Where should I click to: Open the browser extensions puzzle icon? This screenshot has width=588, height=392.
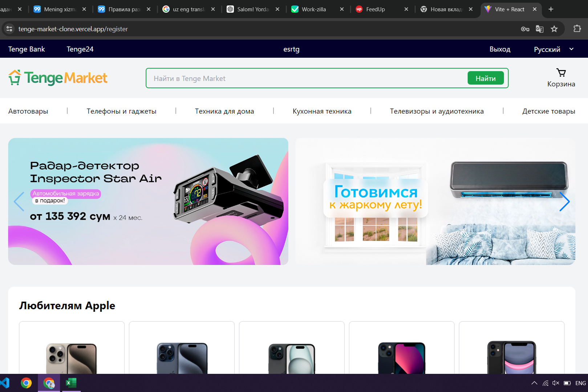[x=577, y=29]
